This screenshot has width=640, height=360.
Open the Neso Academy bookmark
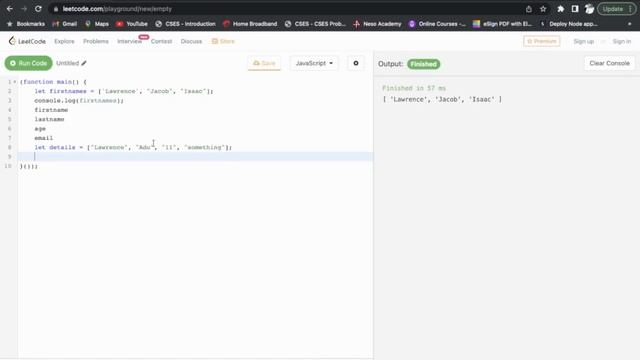(377, 24)
